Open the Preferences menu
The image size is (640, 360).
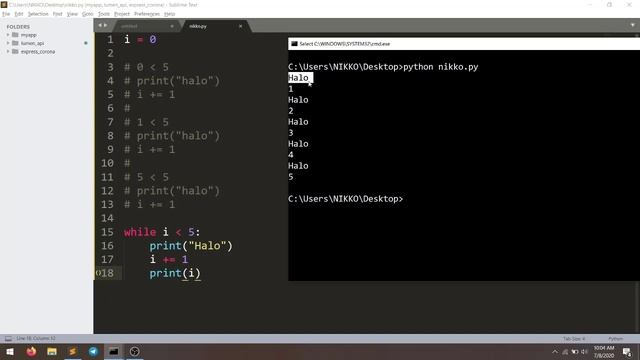tap(147, 14)
